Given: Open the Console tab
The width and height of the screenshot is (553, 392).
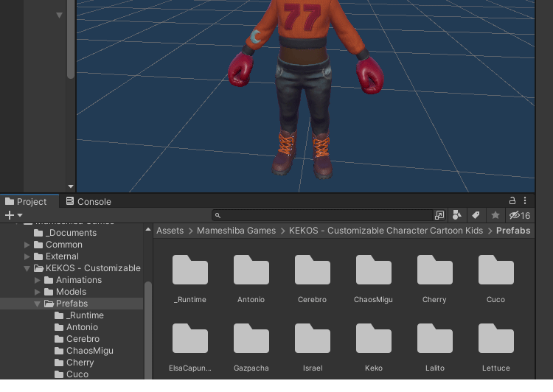Looking at the screenshot, I should click(89, 201).
